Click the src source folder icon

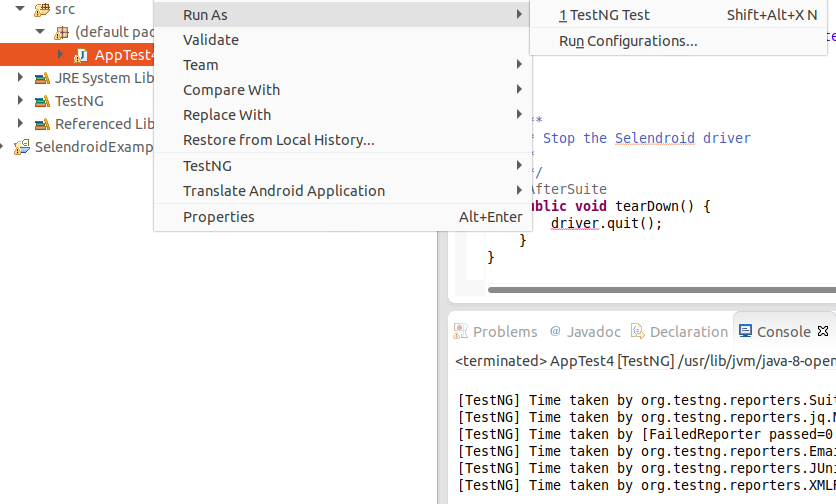pos(42,9)
